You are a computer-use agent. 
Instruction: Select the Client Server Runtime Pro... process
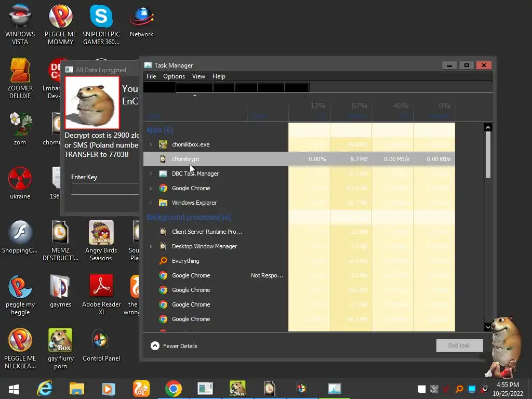299,232
